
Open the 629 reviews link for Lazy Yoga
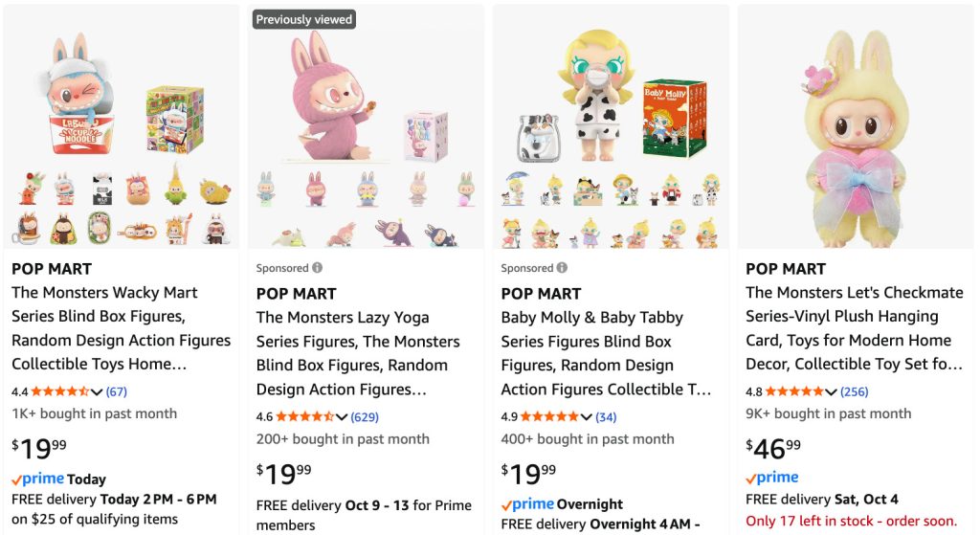pos(365,416)
